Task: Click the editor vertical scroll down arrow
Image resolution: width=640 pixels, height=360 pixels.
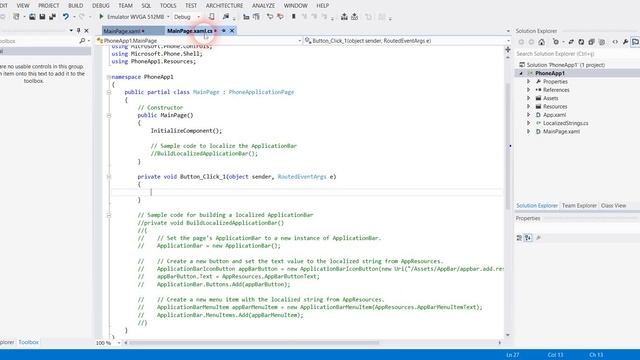Action: point(508,335)
